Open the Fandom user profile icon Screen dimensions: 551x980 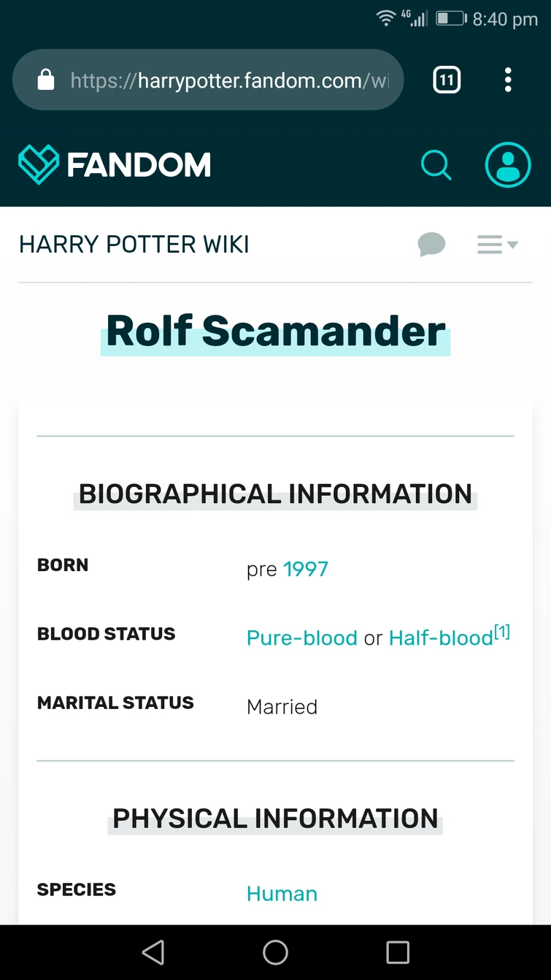[x=508, y=165]
